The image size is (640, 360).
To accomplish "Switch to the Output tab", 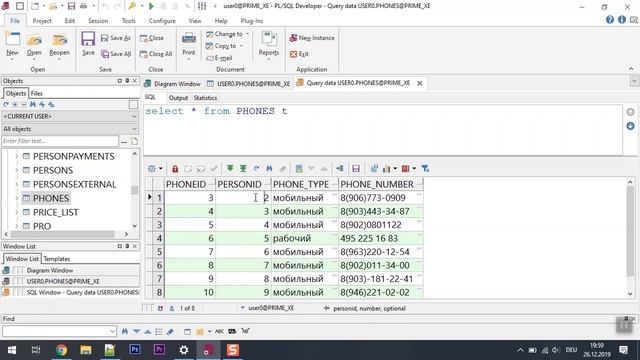I will 178,98.
